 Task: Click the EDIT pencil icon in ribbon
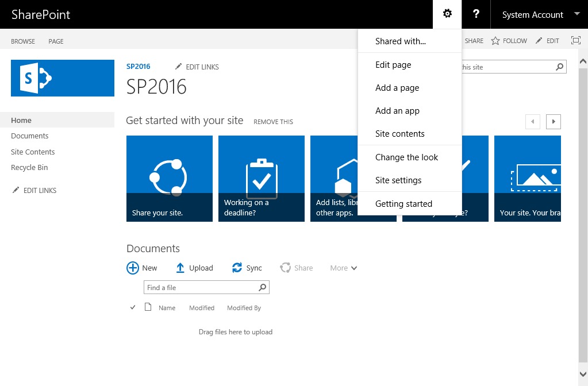click(x=539, y=40)
